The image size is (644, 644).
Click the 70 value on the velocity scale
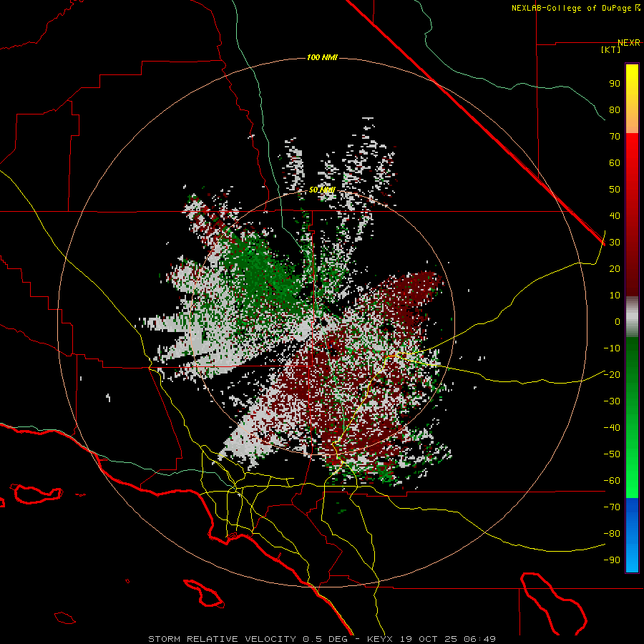615,137
